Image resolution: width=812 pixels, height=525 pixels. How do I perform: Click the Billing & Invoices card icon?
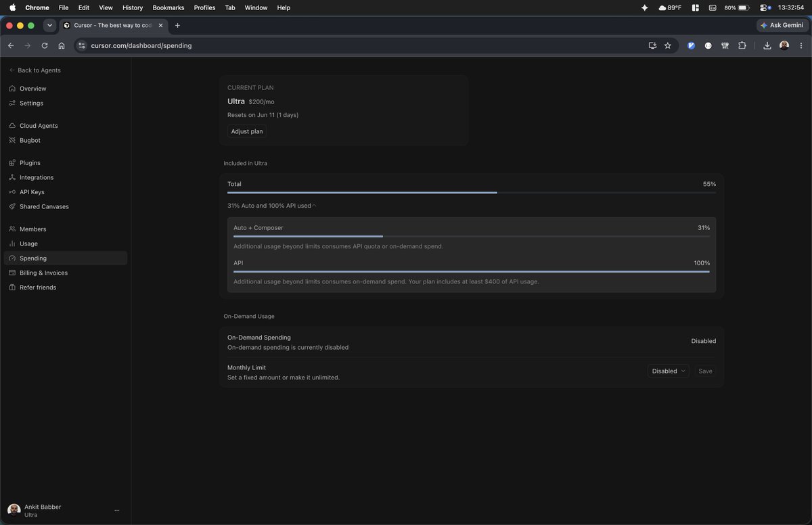12,273
